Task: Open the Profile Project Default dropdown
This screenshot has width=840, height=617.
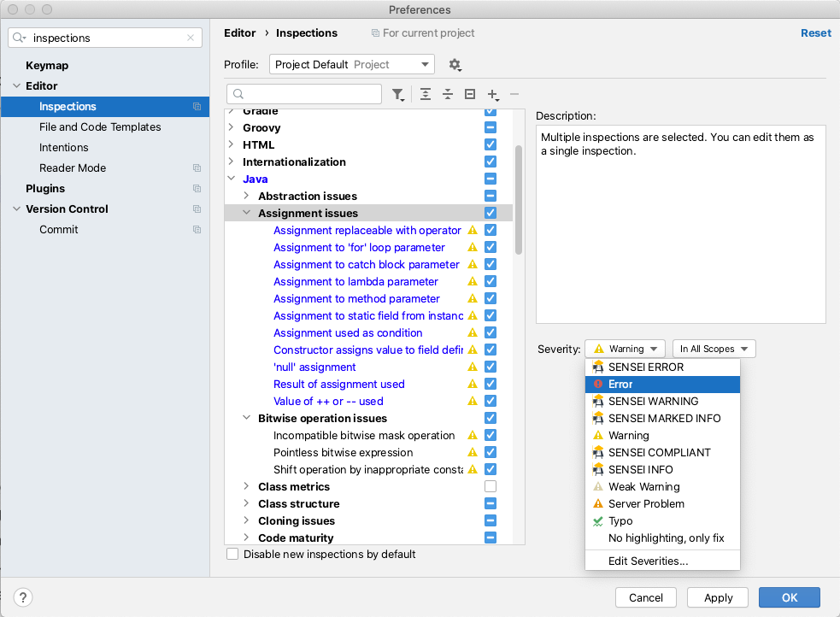Action: [351, 64]
